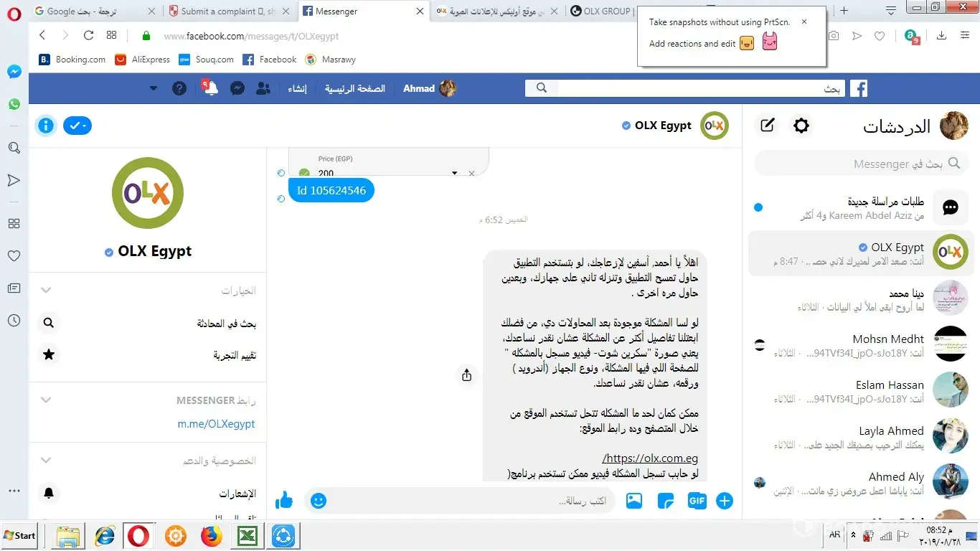Open Bookmarks heart in the Opera sidebar
Viewport: 980px width, 551px height.
(x=14, y=255)
